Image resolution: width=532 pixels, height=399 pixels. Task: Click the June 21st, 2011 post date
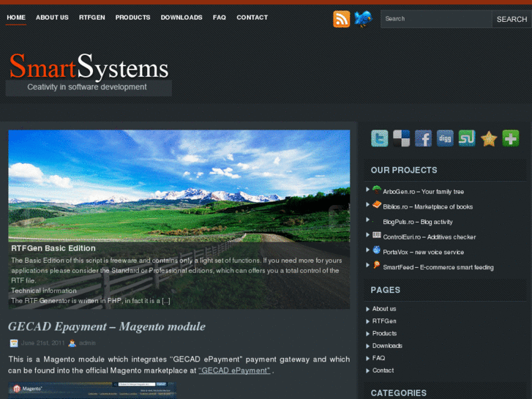[x=42, y=343]
